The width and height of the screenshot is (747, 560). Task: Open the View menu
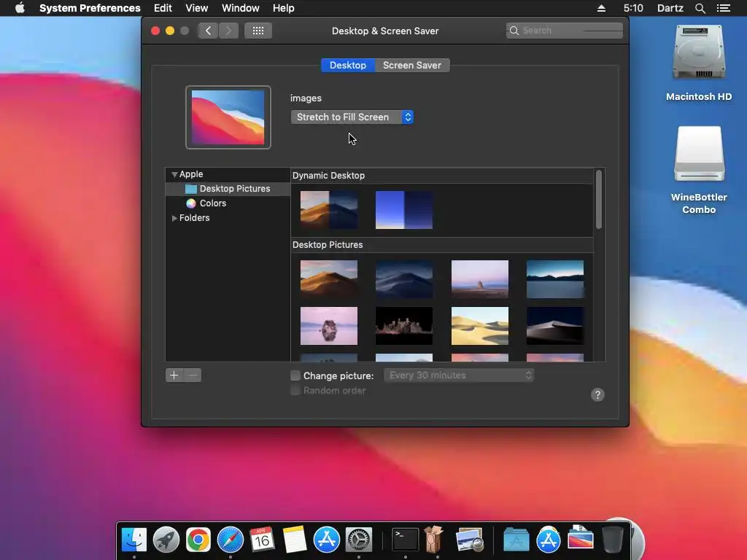[196, 8]
